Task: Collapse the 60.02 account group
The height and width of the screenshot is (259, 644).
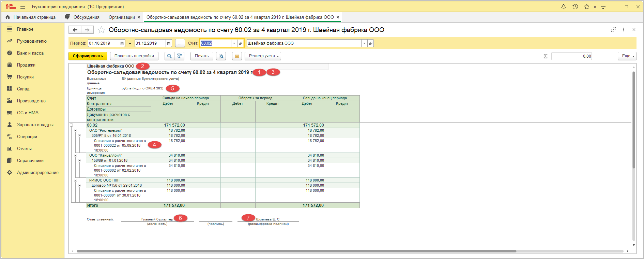Action: click(72, 125)
